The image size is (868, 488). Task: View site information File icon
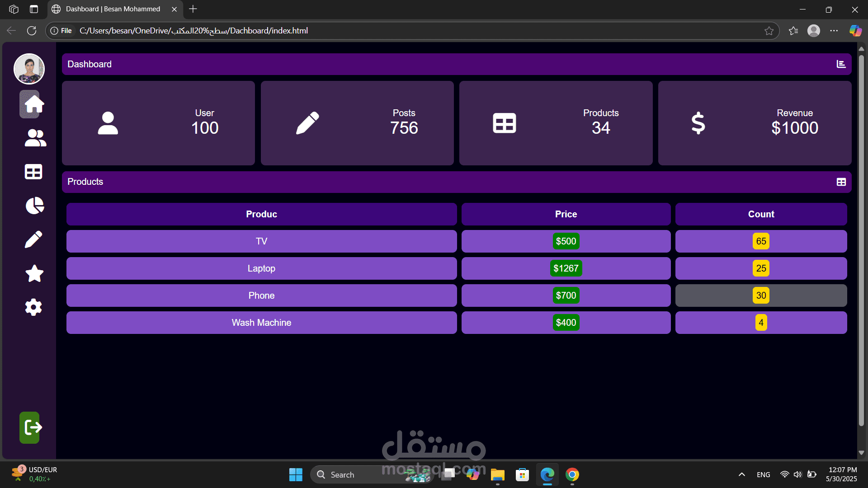[61, 31]
